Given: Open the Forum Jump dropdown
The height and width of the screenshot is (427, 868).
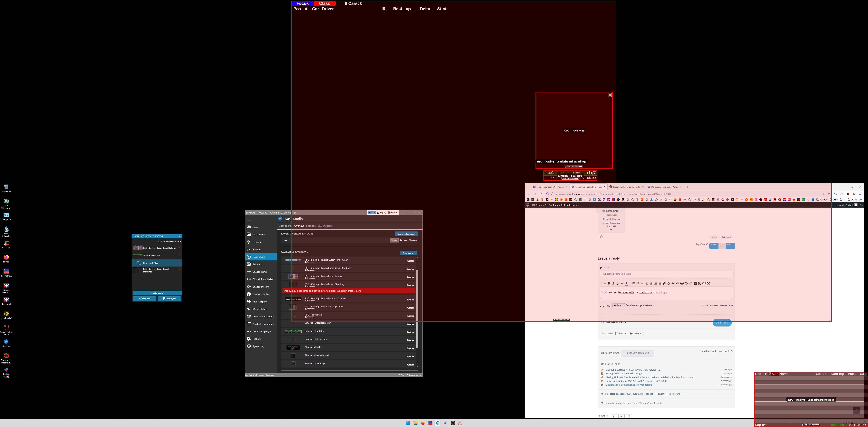Looking at the screenshot, I should point(637,353).
